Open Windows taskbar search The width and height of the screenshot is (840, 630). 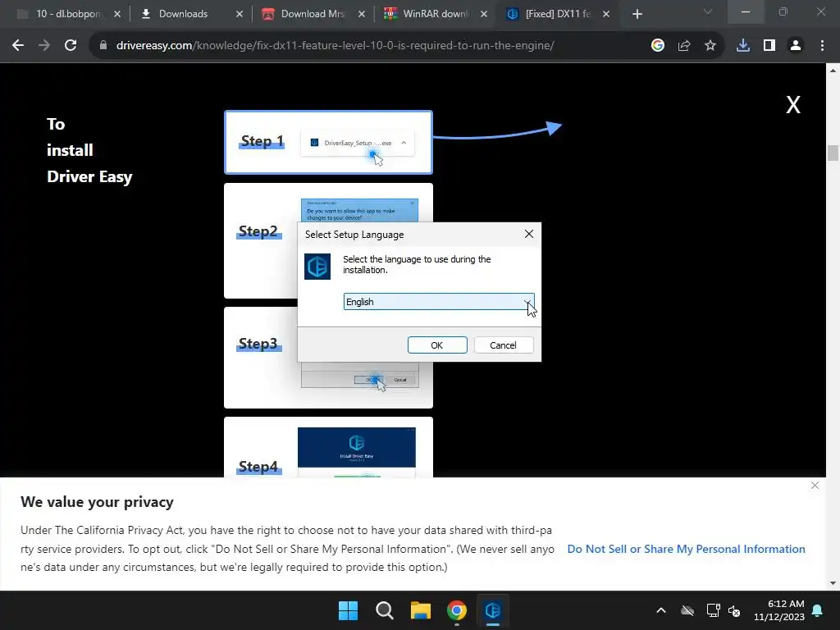coord(384,610)
